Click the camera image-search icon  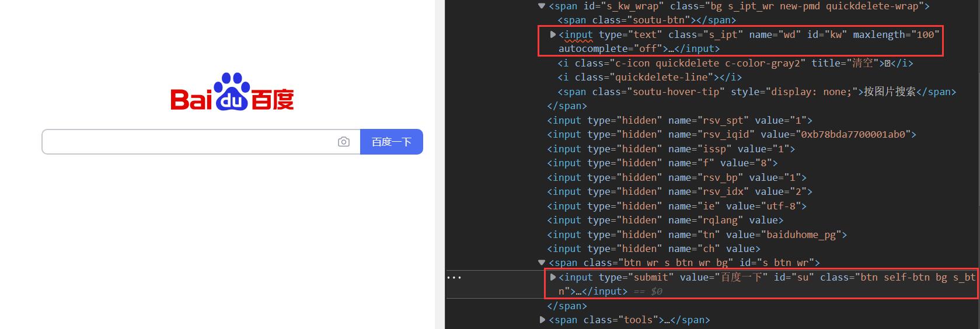coord(344,142)
